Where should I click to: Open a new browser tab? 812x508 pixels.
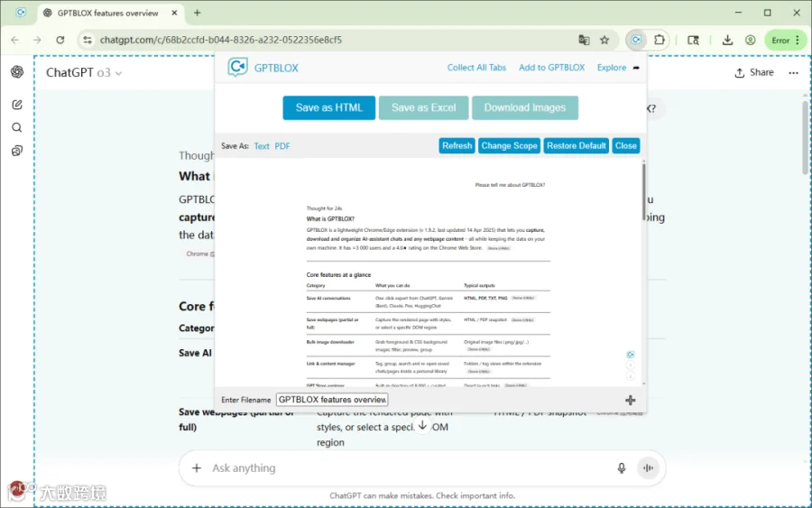point(197,13)
